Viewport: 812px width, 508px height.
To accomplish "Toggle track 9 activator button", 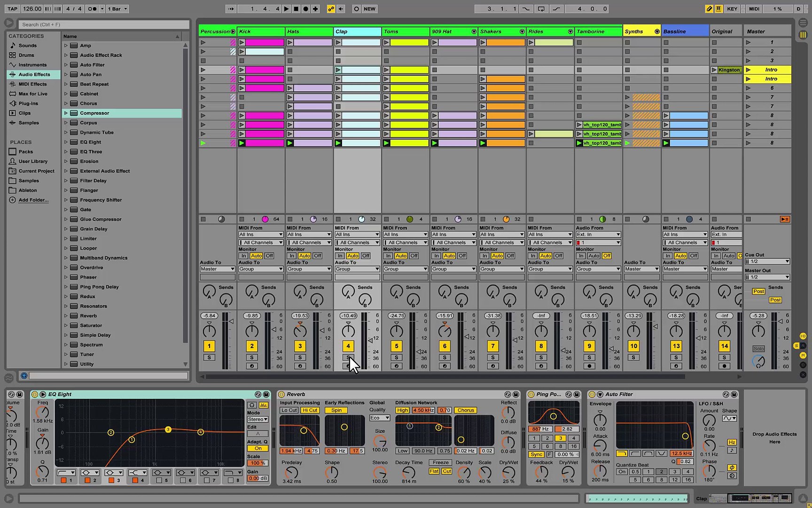I will pos(589,346).
